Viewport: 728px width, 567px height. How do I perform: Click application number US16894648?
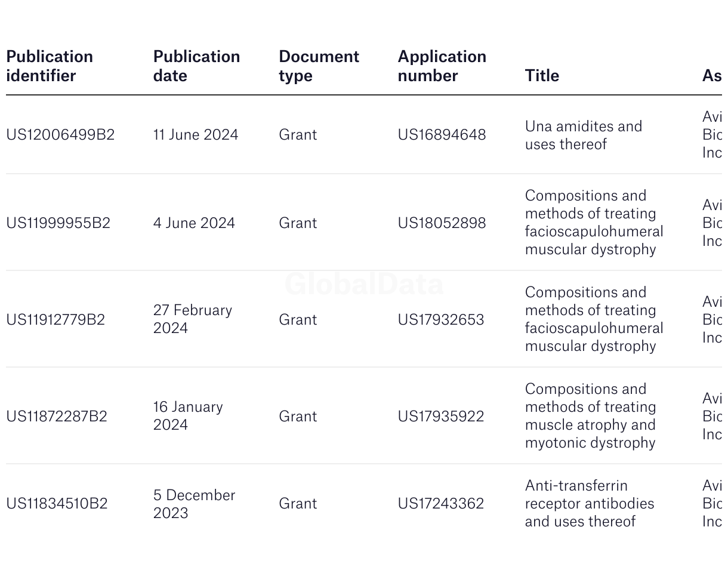[x=442, y=135]
